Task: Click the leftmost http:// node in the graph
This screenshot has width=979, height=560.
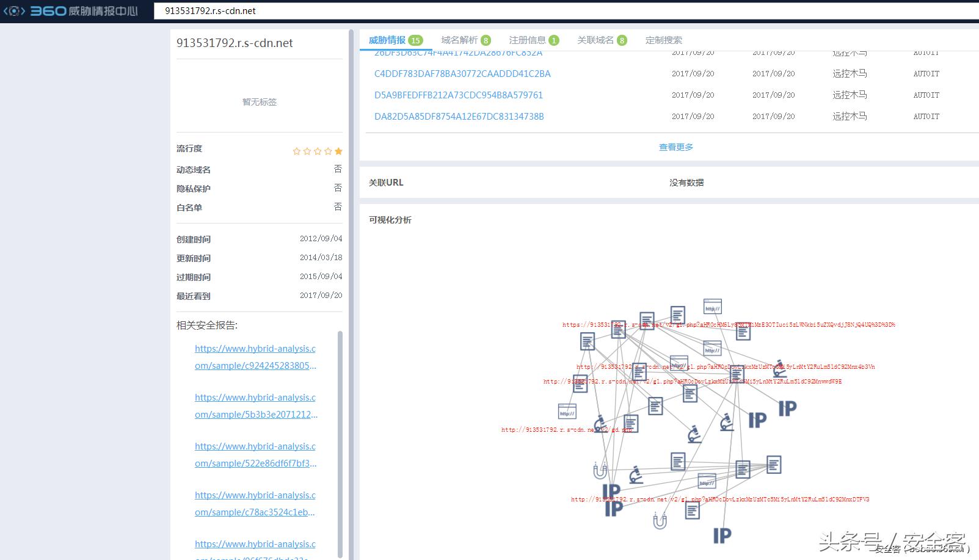Action: point(567,412)
